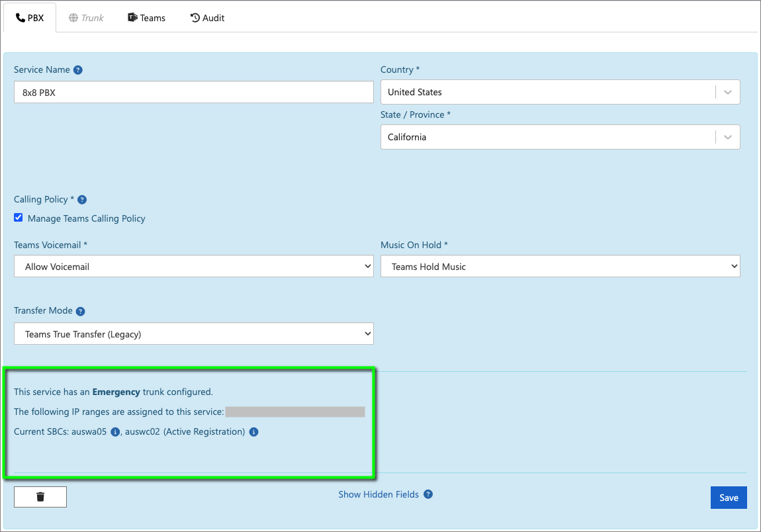This screenshot has width=761, height=532.
Task: Click the "Current SBCs: auswa05" text
Action: (60, 432)
